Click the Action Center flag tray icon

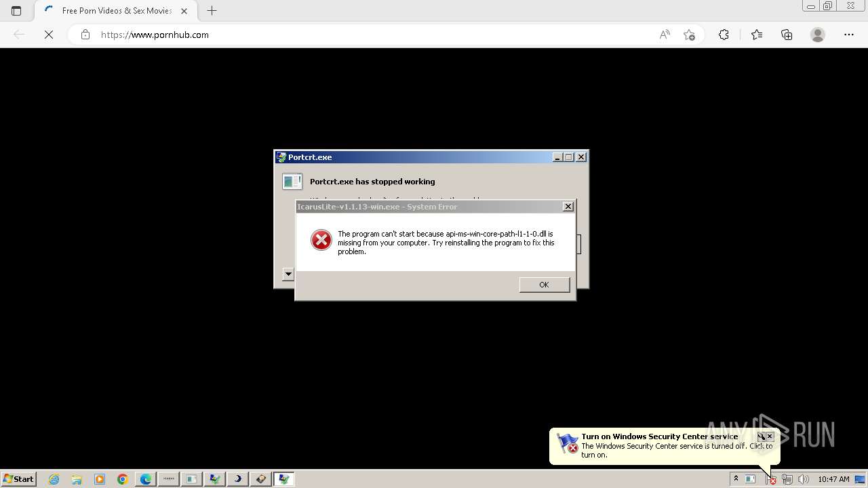click(x=771, y=479)
